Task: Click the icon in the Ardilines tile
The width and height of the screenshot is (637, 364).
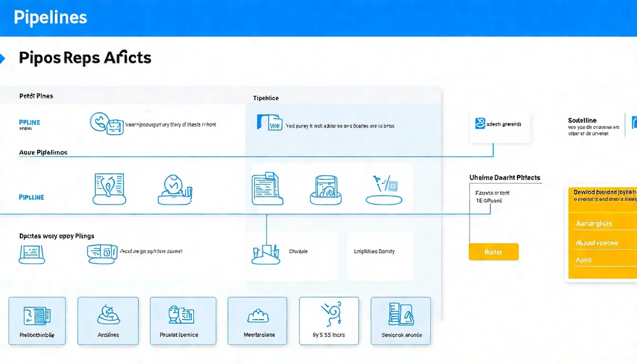Action: click(x=108, y=315)
